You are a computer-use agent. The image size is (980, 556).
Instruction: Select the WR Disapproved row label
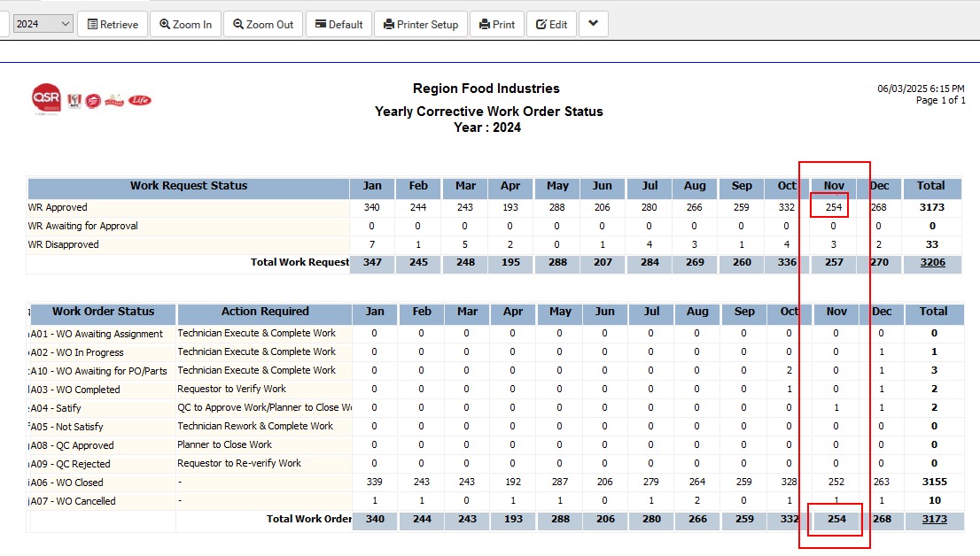tap(64, 244)
